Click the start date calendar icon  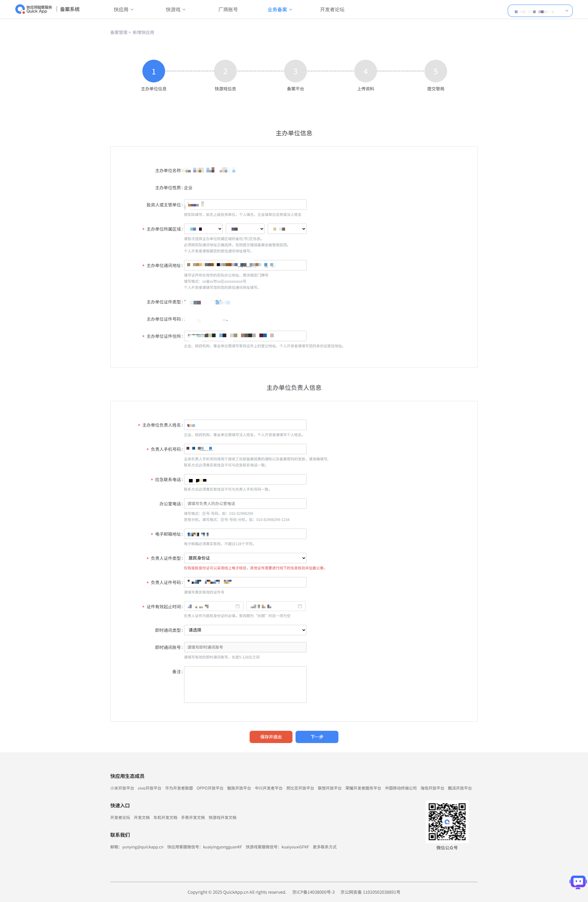238,606
